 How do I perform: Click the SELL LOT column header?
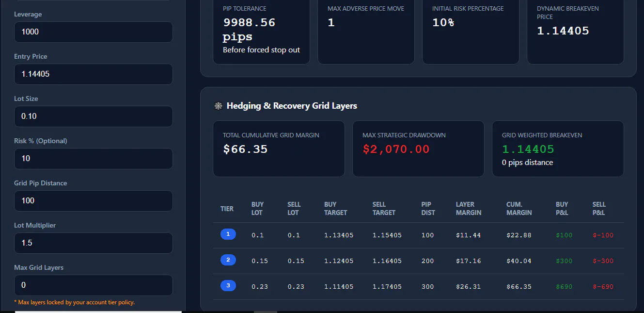294,209
